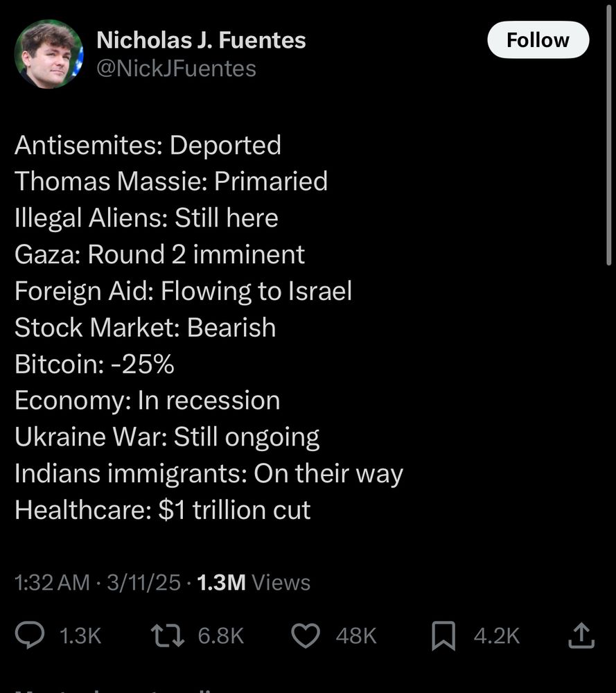Repost the tweet using the retweet icon
The height and width of the screenshot is (693, 616).
pyautogui.click(x=168, y=635)
